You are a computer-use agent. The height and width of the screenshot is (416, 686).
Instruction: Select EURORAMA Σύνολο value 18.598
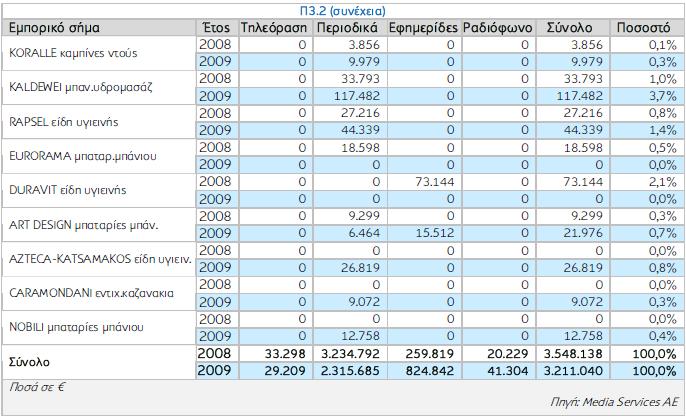tap(583, 147)
